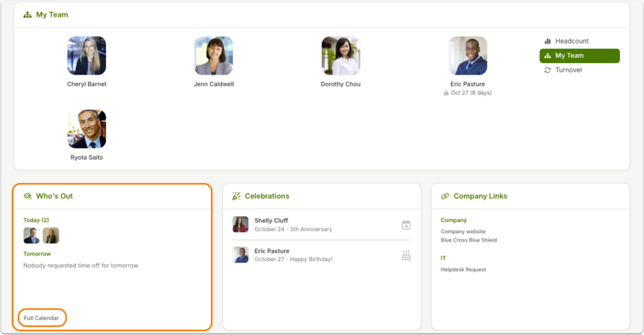Open Cheryl Barnet's profile photo
Image resolution: width=644 pixels, height=335 pixels.
(87, 56)
